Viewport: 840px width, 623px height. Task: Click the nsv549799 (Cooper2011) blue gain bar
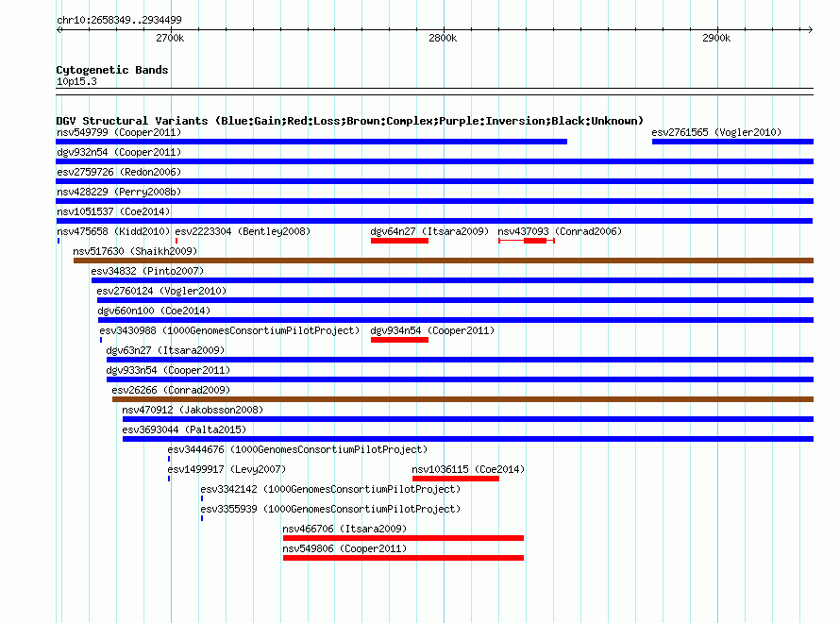(x=311, y=142)
